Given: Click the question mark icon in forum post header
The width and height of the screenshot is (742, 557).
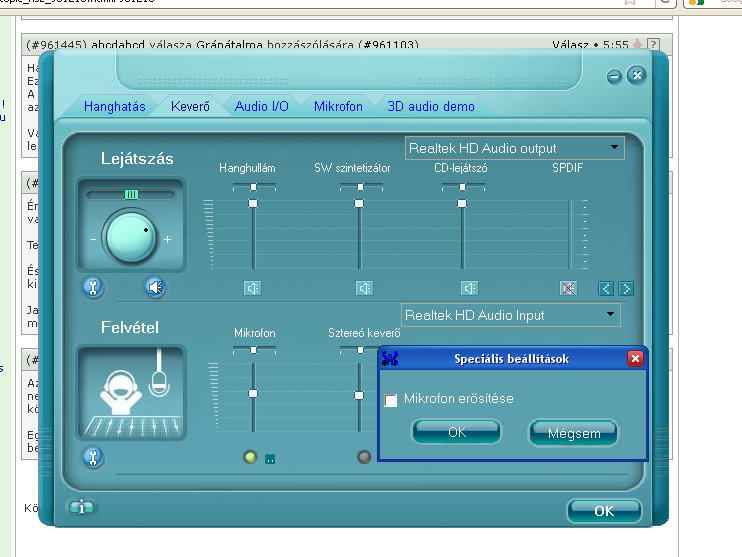Looking at the screenshot, I should point(653,44).
